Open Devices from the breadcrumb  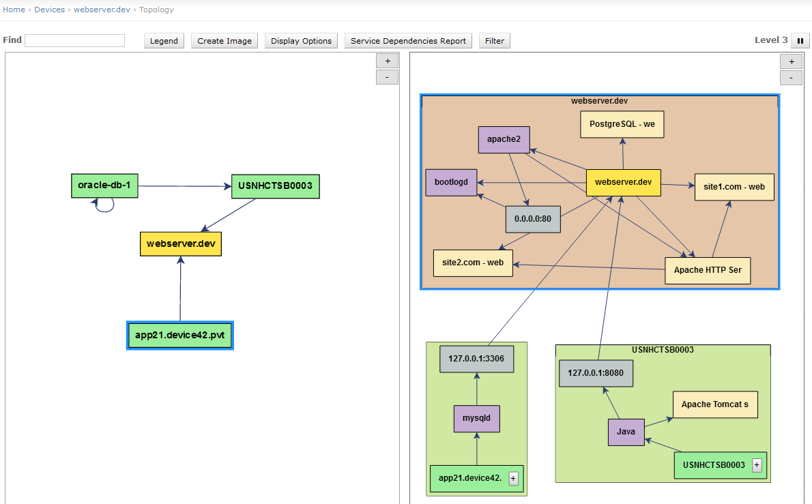pos(49,10)
